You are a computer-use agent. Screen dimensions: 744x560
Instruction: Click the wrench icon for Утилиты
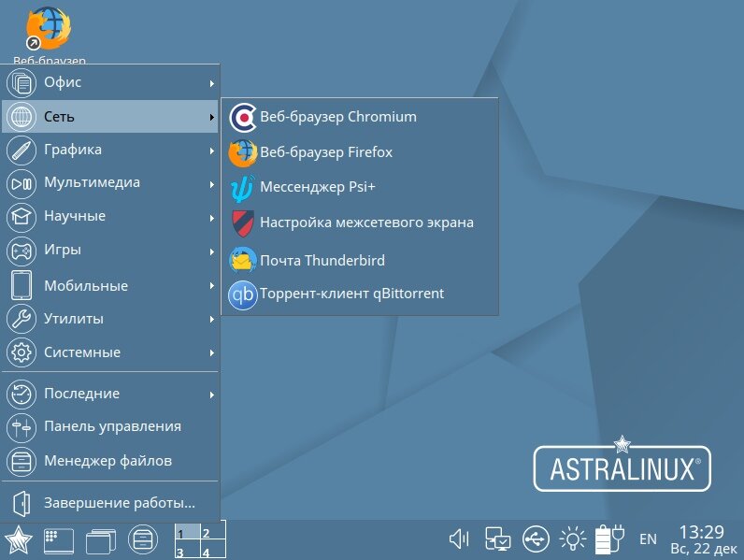click(21, 319)
